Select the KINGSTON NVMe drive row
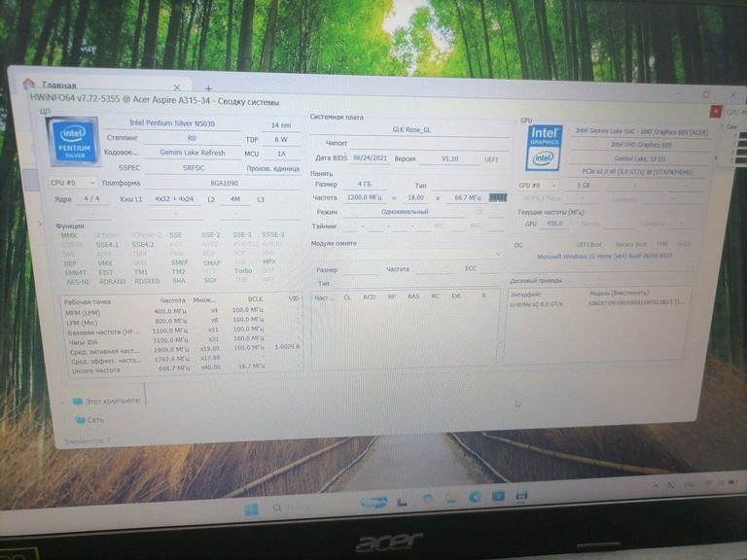Viewport: 747px width, 560px height. (597, 303)
